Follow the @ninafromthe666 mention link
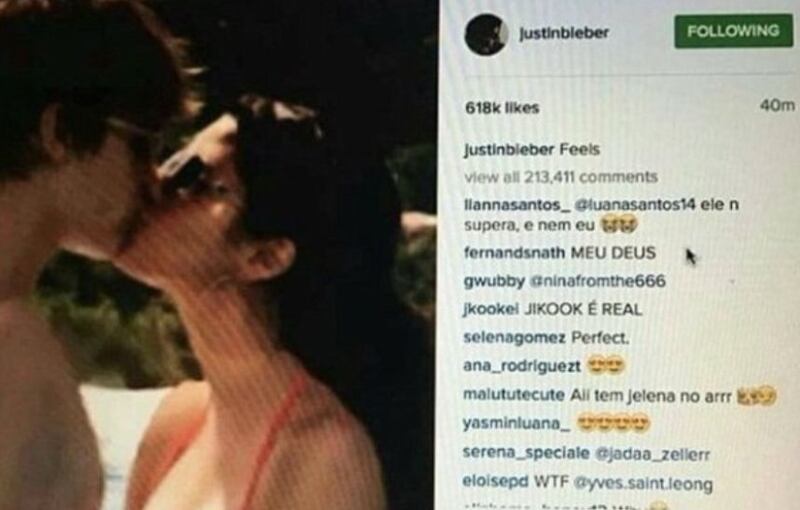The width and height of the screenshot is (800, 510). [598, 280]
